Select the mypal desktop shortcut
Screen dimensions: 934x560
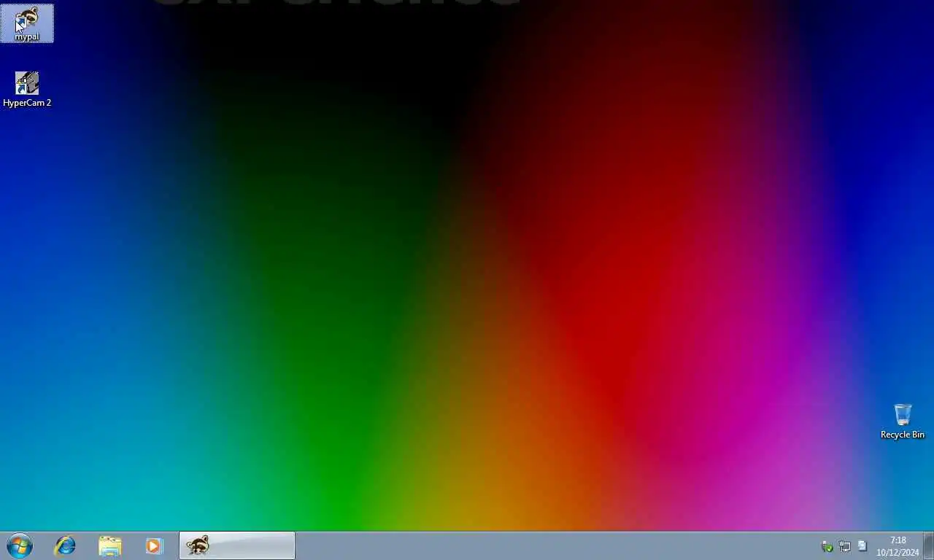click(x=27, y=23)
